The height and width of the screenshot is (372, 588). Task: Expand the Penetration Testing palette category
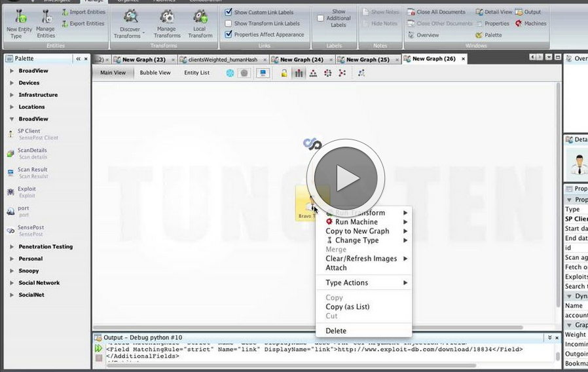click(12, 247)
